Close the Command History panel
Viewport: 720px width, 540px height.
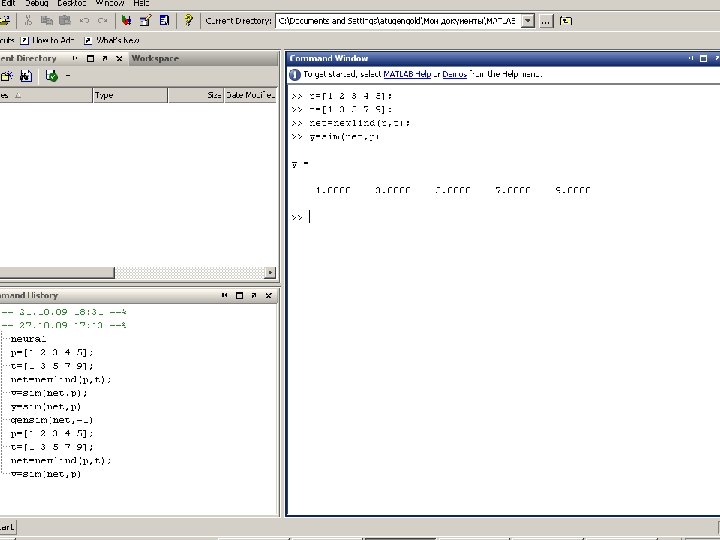point(269,296)
